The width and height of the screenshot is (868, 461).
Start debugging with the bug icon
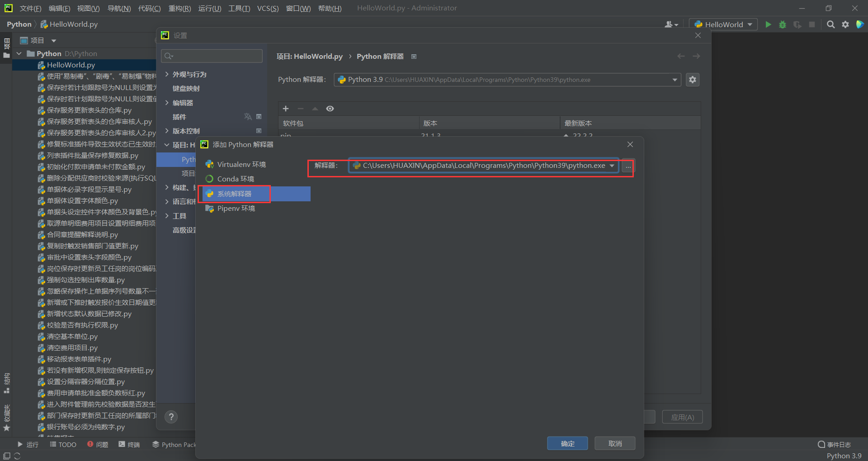pos(783,24)
